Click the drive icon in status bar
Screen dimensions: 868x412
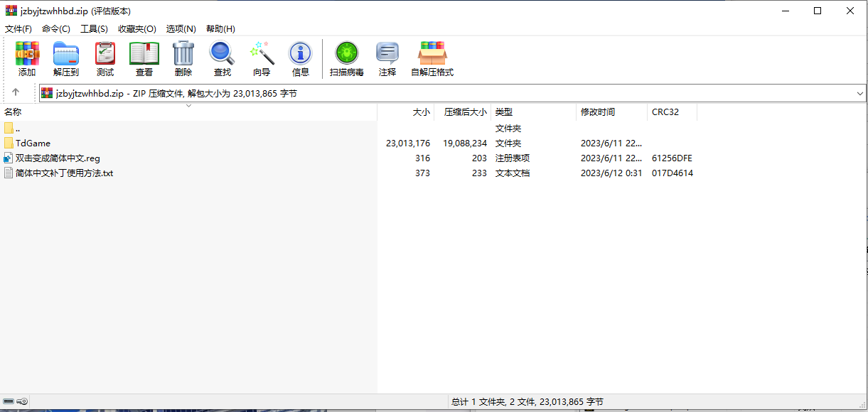click(9, 401)
